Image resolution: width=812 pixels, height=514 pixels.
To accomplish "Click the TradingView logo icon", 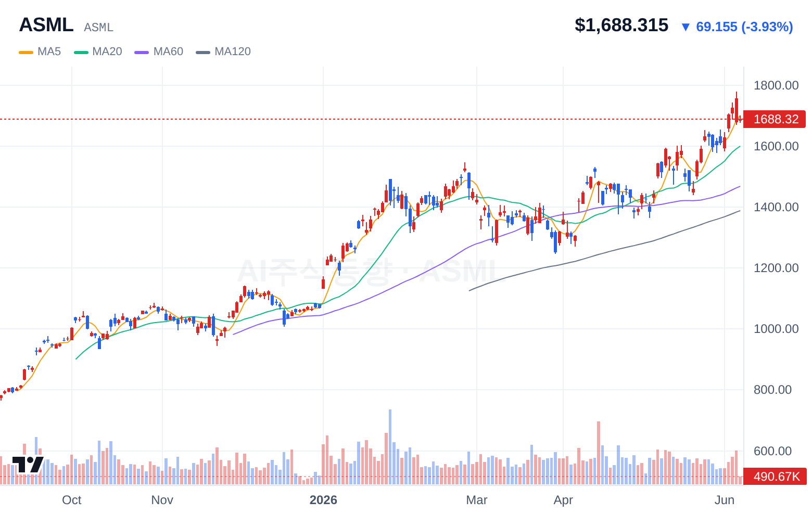I will tap(28, 465).
